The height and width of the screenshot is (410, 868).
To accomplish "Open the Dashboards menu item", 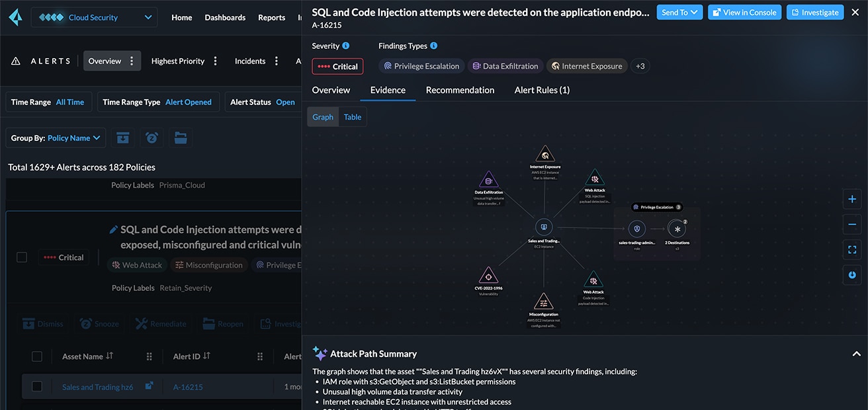I will tap(225, 17).
